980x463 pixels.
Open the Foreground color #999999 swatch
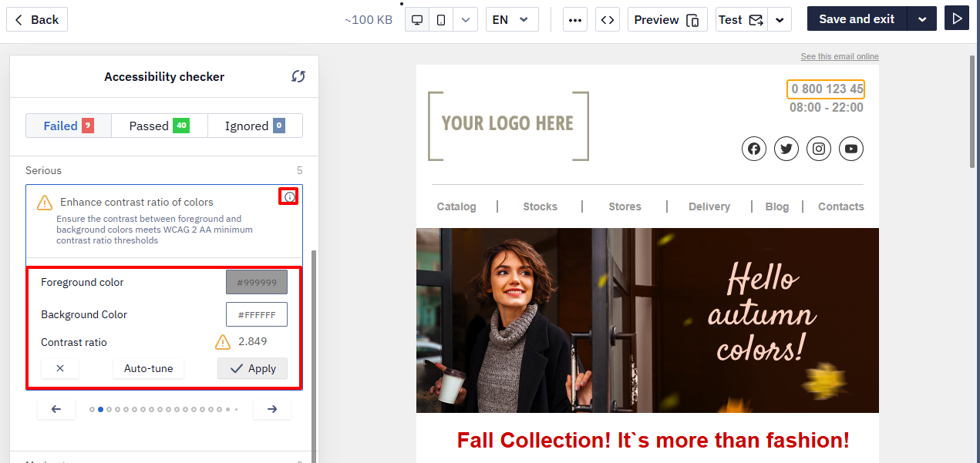point(257,283)
